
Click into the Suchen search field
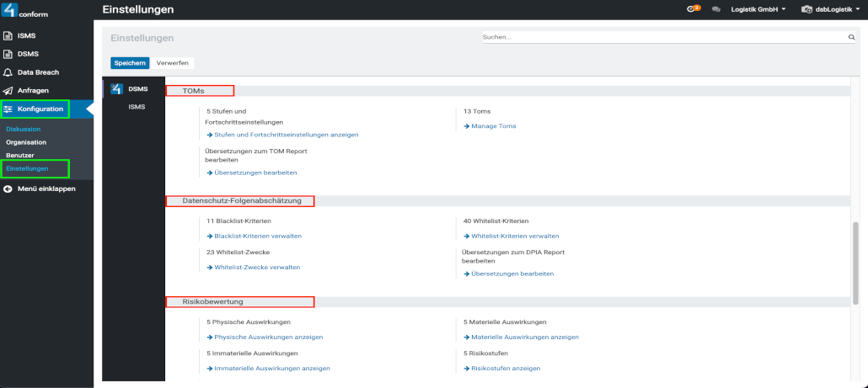click(x=662, y=38)
